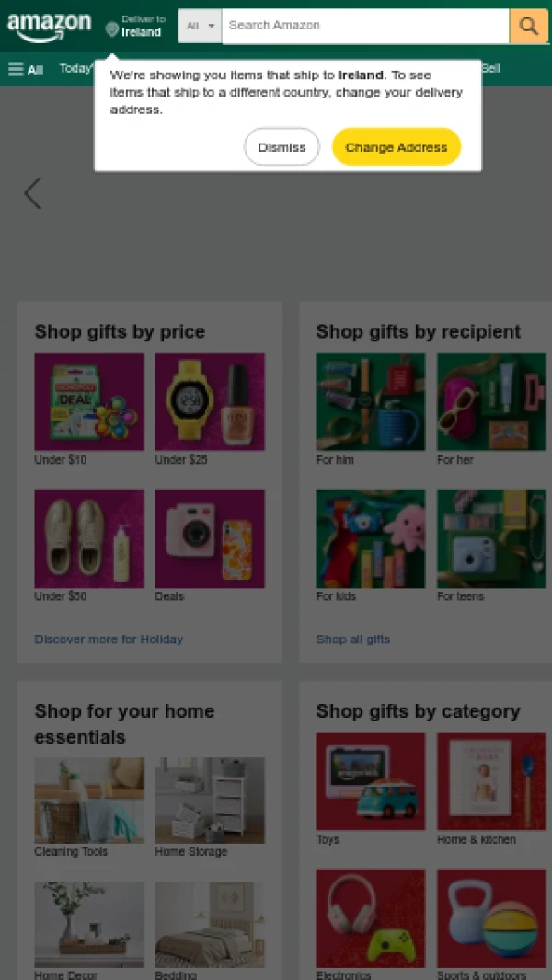Click the Deliver to Ireland location pin
Screen dimensions: 552x980
point(112,29)
